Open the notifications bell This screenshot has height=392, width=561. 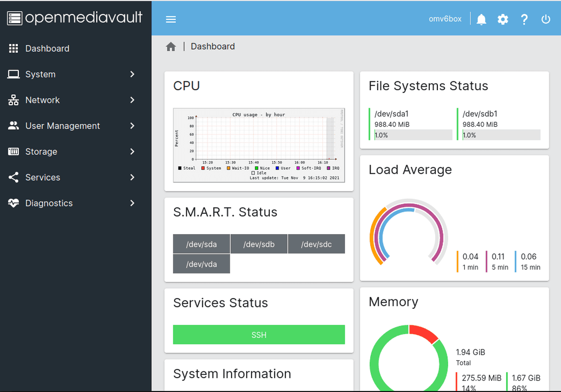point(481,19)
